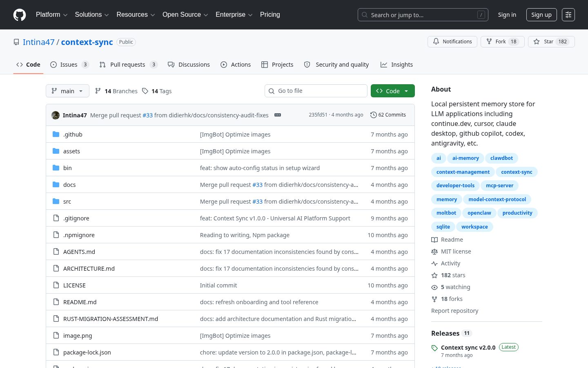Click the Search or jump to field
Viewport: 588px width, 368px height.
[x=423, y=15]
